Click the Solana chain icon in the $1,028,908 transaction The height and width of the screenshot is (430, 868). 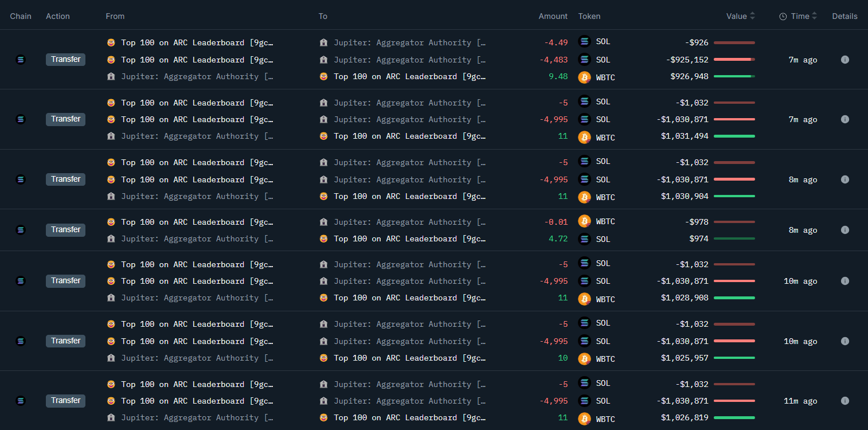pyautogui.click(x=21, y=281)
